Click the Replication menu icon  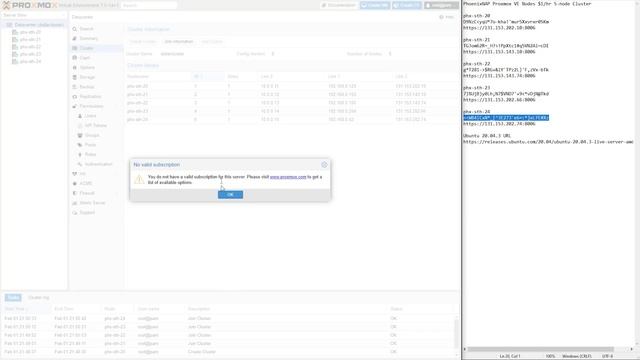pyautogui.click(x=75, y=97)
